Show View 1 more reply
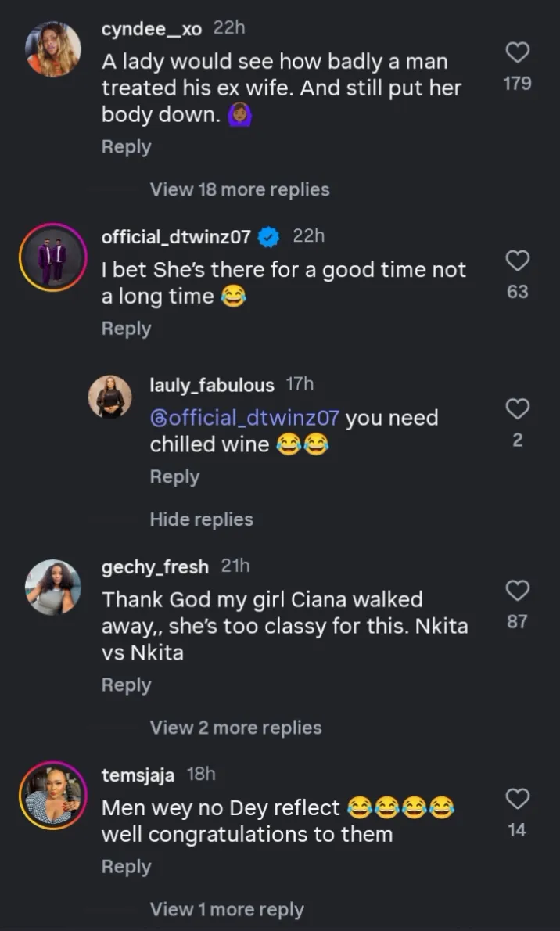 pos(227,910)
